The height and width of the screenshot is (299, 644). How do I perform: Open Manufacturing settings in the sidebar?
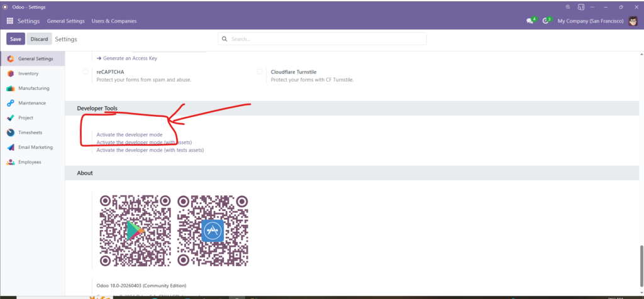(33, 88)
